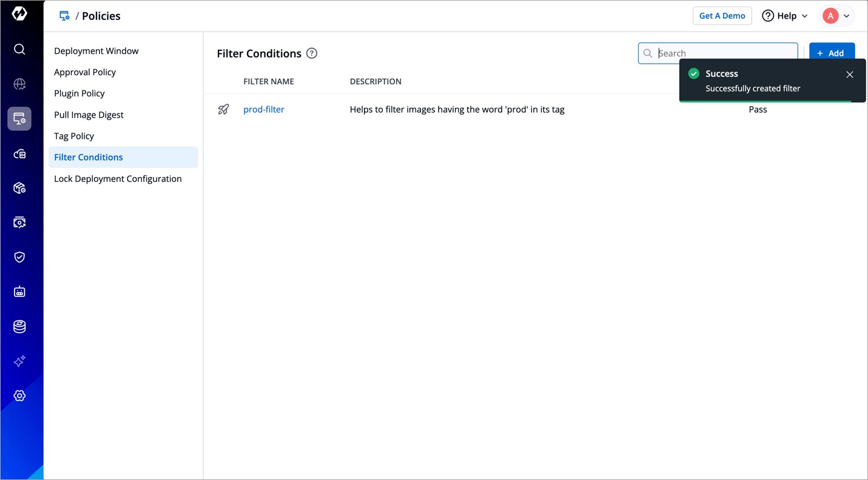The image size is (868, 480).
Task: Open the shield security icon in sidebar
Action: [19, 257]
